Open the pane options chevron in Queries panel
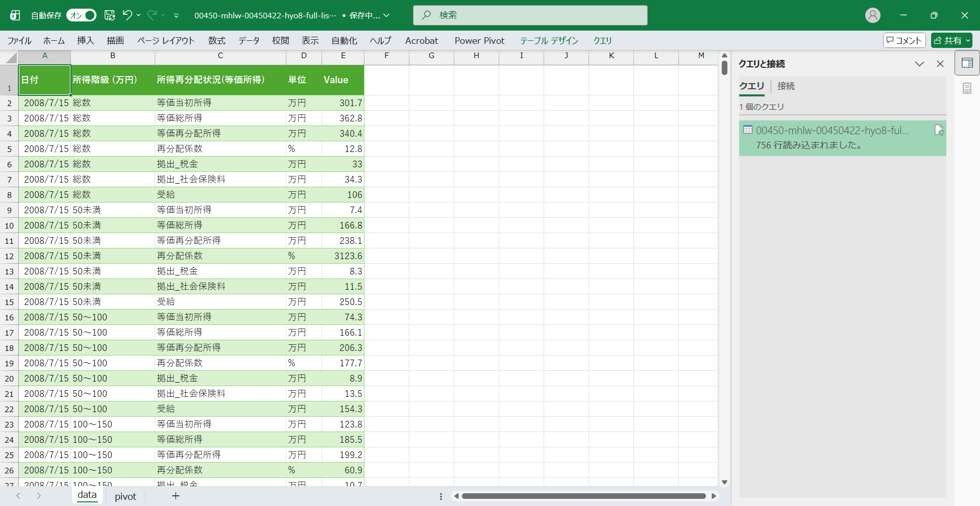980x506 pixels. [919, 64]
